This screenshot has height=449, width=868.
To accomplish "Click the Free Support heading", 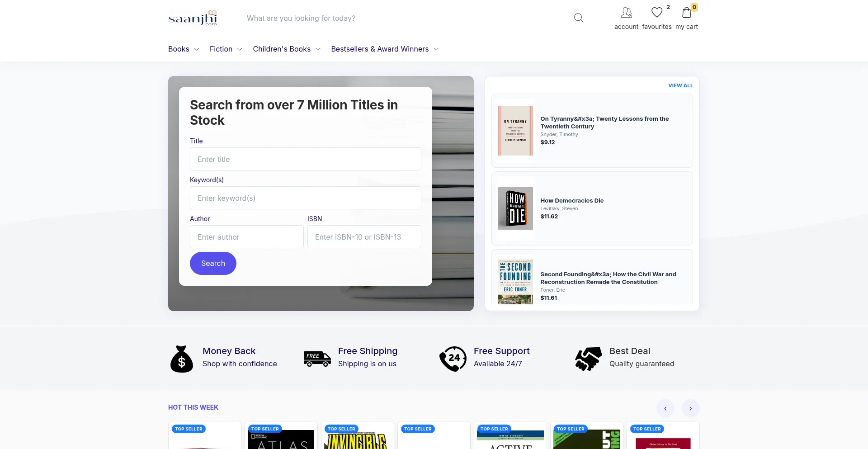I will coord(501,351).
